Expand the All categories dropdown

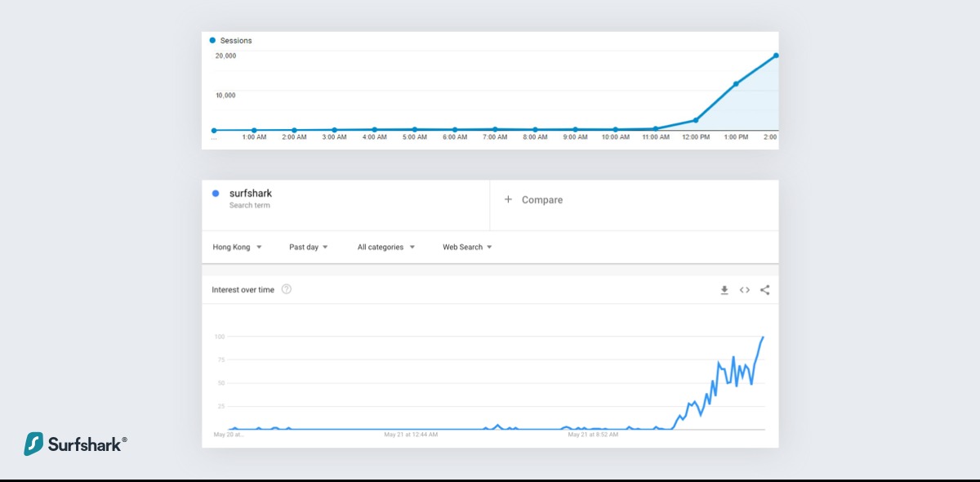pyautogui.click(x=386, y=247)
